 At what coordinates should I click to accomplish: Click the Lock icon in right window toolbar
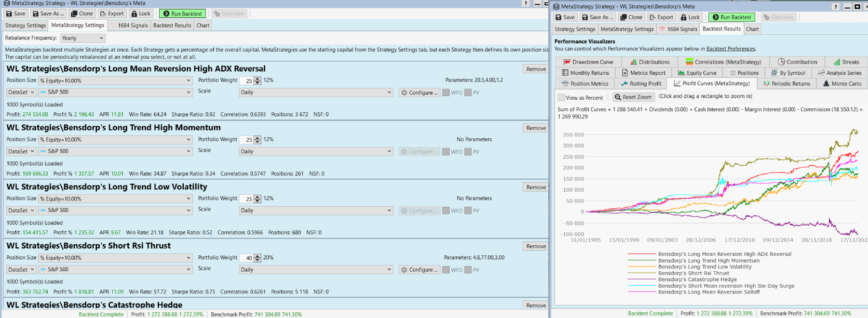click(x=683, y=17)
